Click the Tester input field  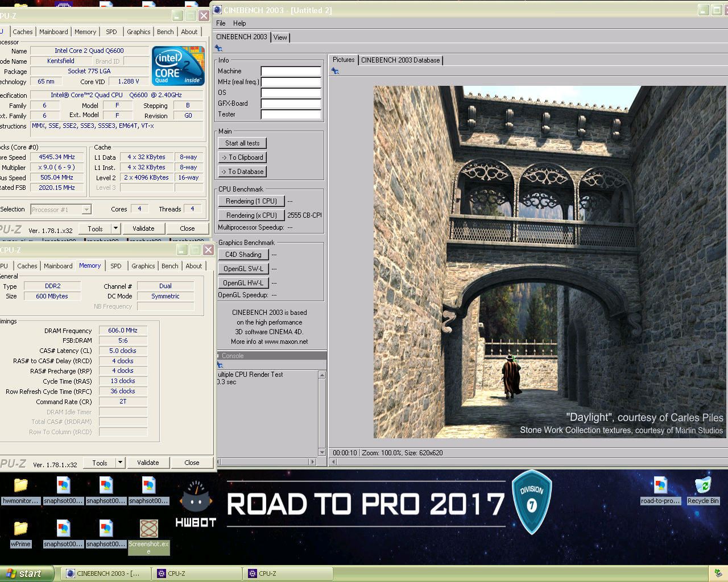(291, 114)
